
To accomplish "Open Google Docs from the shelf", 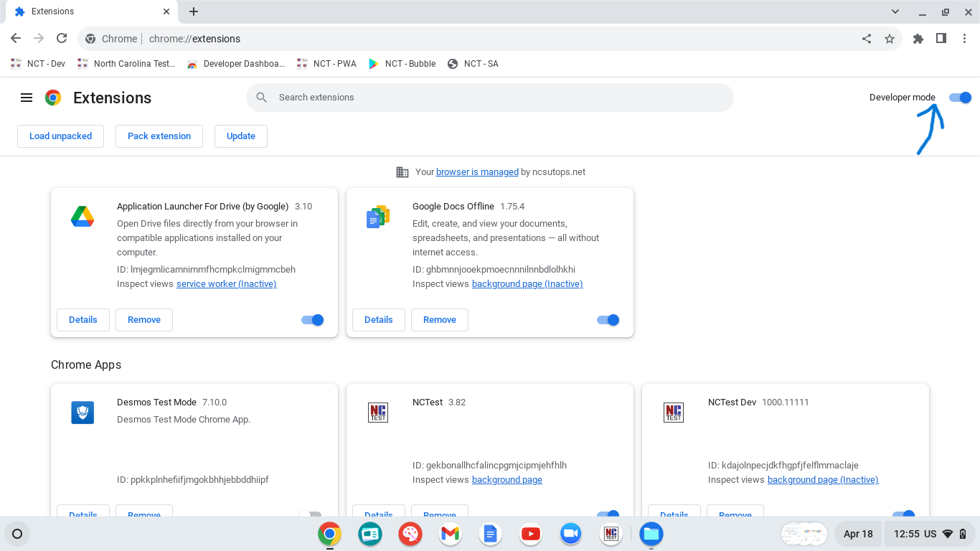I will coord(490,534).
